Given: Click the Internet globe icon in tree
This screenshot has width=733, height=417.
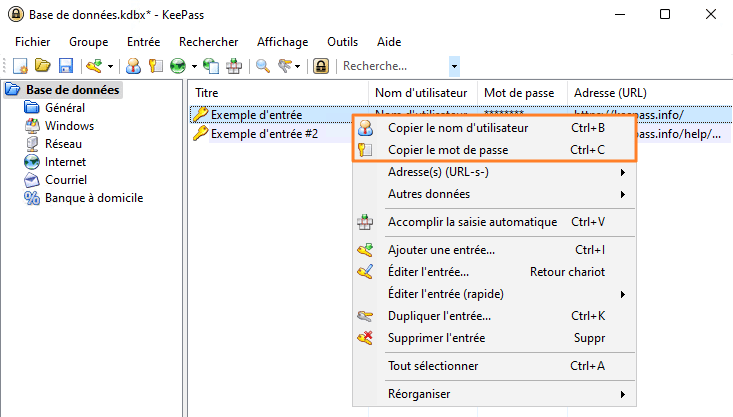Looking at the screenshot, I should point(32,162).
